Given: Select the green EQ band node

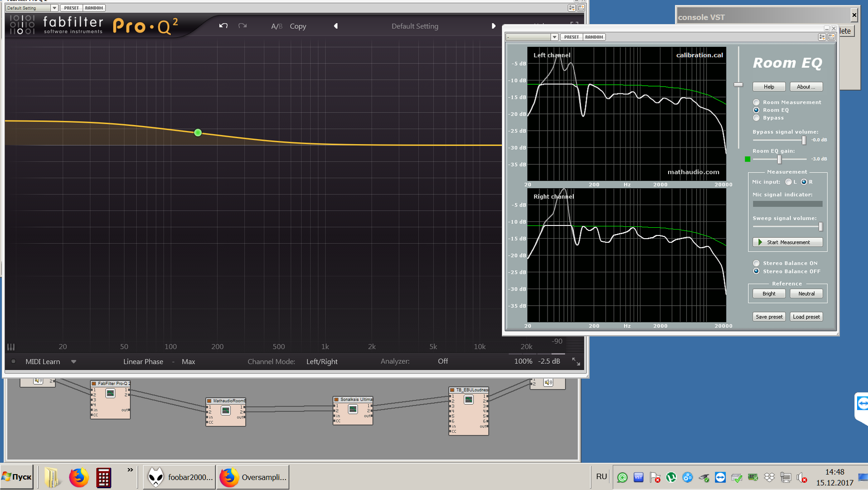Looking at the screenshot, I should coord(198,132).
